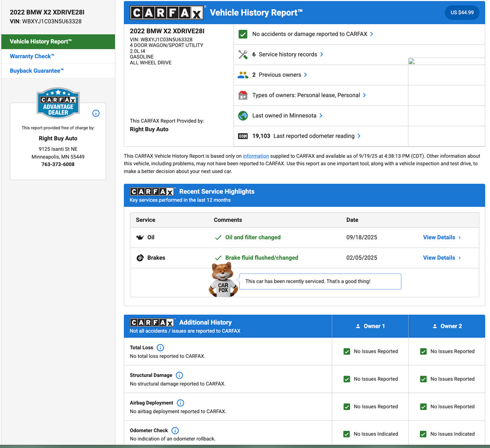The width and height of the screenshot is (490, 448).
Task: Click the CAR FOX mascot image
Action: coord(223,280)
